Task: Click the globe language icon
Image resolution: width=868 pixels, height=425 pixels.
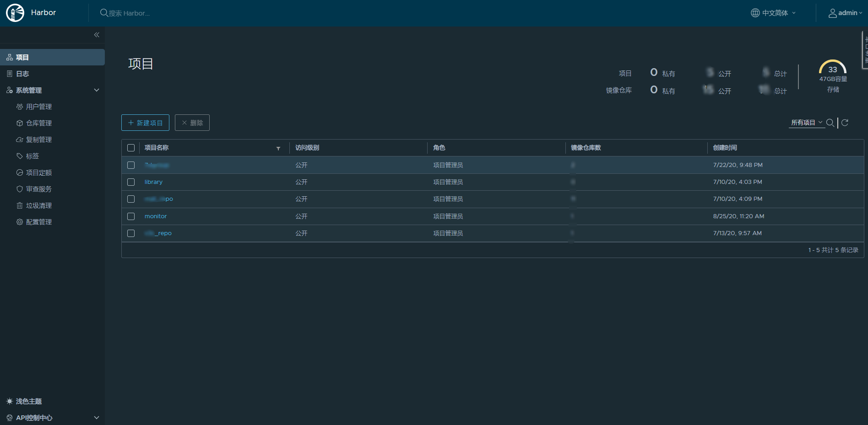Action: [755, 13]
